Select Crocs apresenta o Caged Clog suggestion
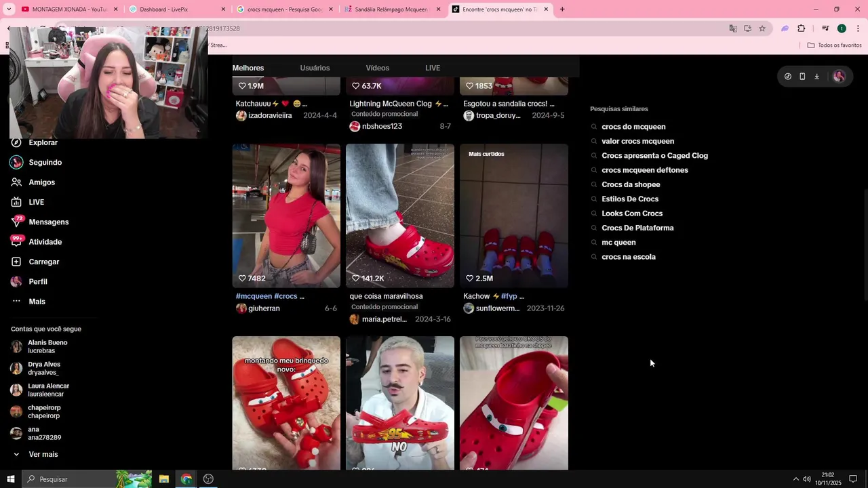868x488 pixels. (654, 155)
